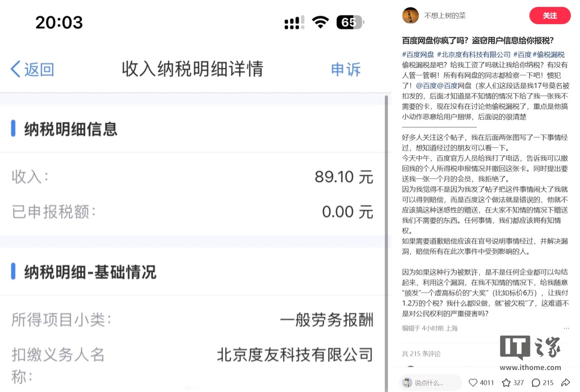580x392 pixels.
Task: Select the 收入 row label
Action: [x=30, y=177]
